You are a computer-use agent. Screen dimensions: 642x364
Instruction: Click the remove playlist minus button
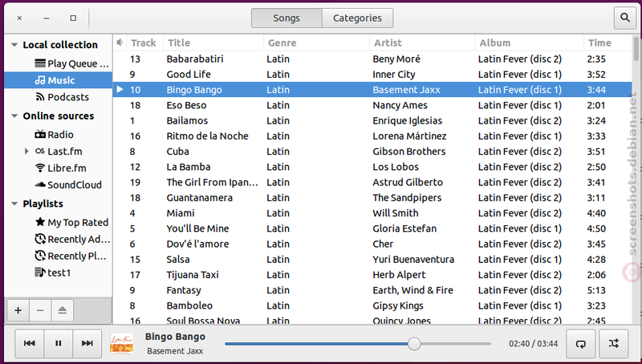(x=40, y=310)
